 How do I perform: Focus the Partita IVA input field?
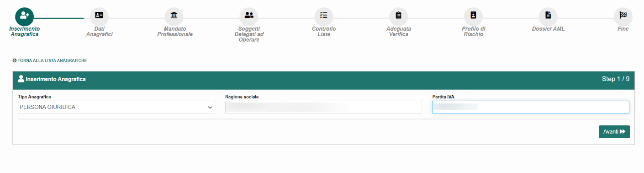point(531,107)
